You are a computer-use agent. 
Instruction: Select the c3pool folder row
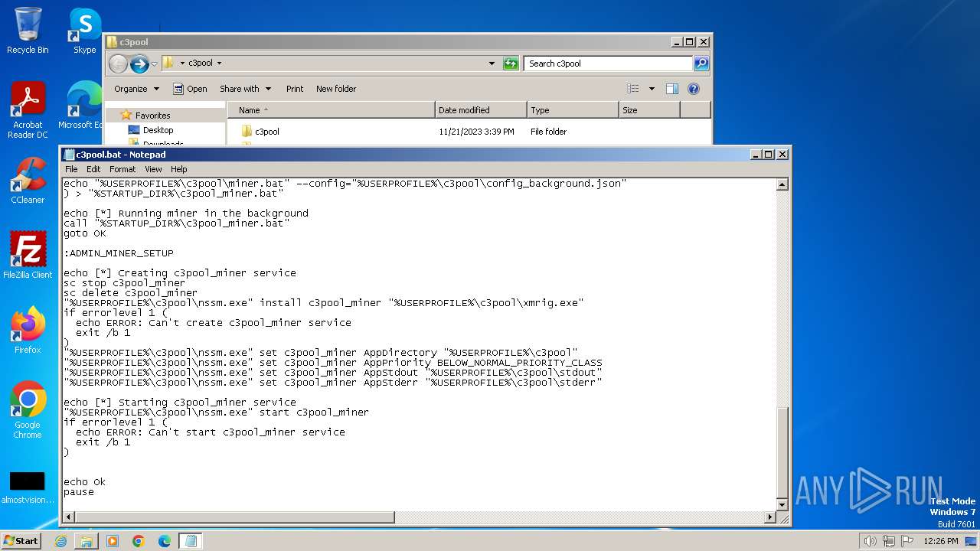click(x=469, y=132)
